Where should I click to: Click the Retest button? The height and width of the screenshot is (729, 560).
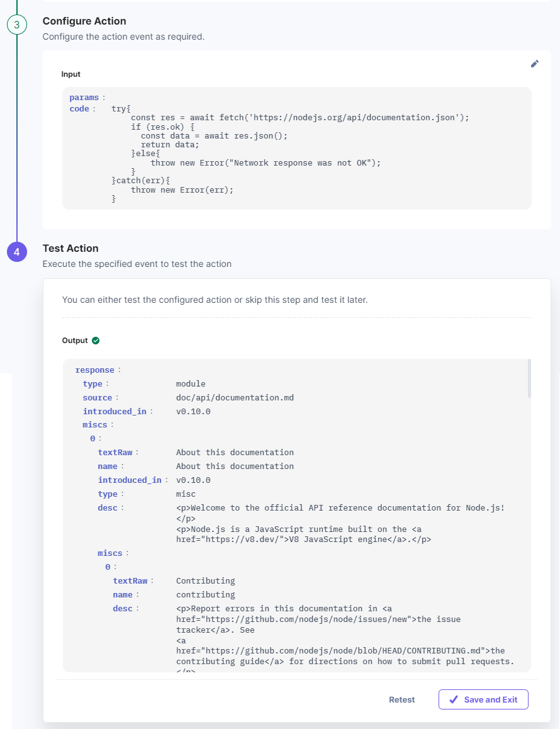pos(402,699)
